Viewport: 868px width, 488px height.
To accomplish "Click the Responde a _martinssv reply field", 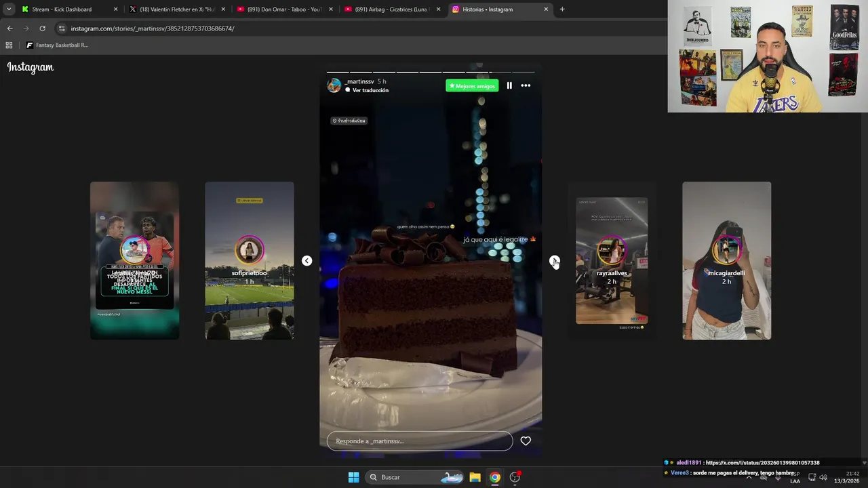I will coord(420,441).
